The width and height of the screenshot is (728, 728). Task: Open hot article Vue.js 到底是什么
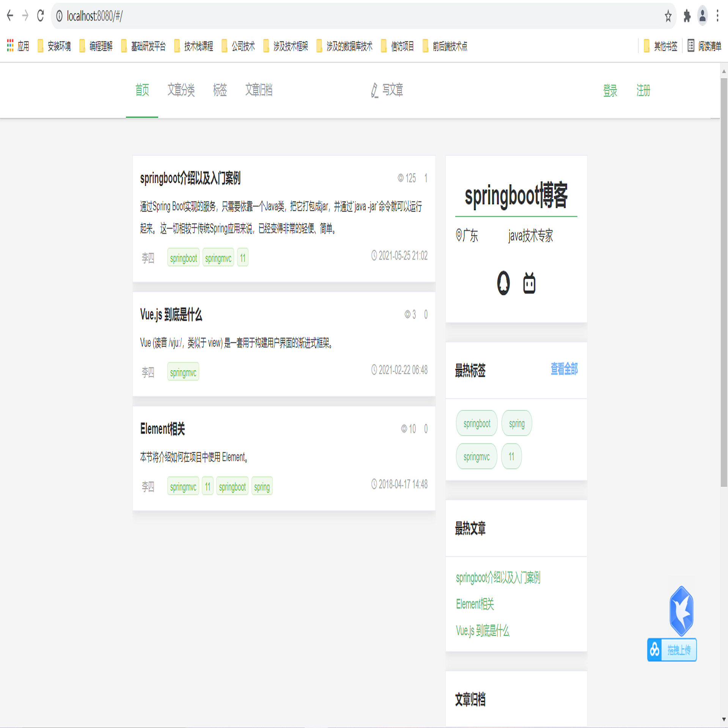(x=483, y=631)
